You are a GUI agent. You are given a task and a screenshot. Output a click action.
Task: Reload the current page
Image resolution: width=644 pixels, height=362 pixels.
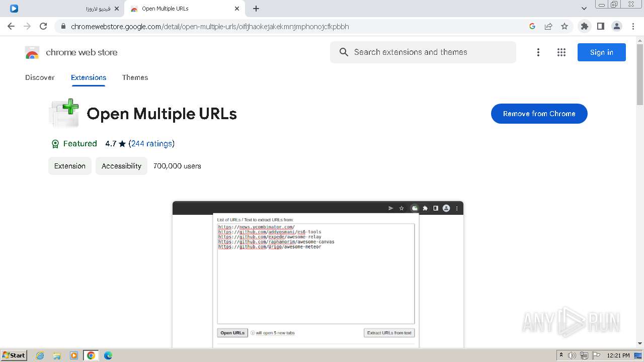point(43,26)
